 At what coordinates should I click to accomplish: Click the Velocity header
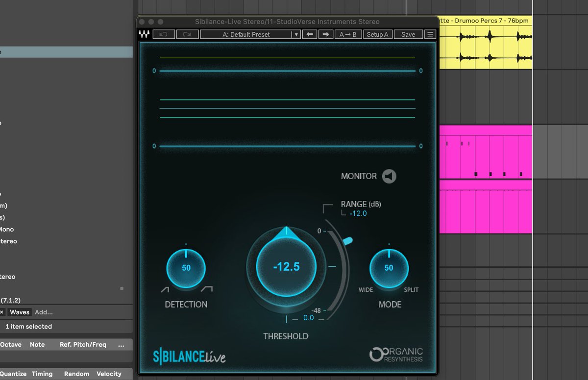pos(109,374)
